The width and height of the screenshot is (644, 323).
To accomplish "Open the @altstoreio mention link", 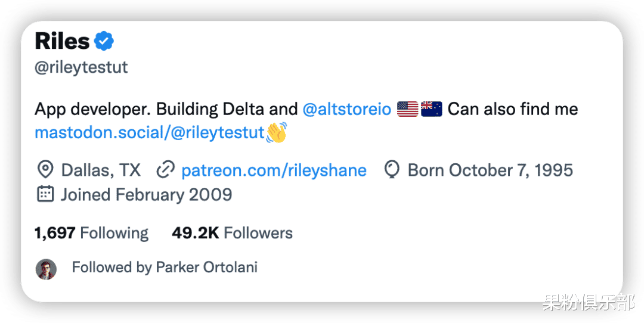I will pyautogui.click(x=346, y=109).
